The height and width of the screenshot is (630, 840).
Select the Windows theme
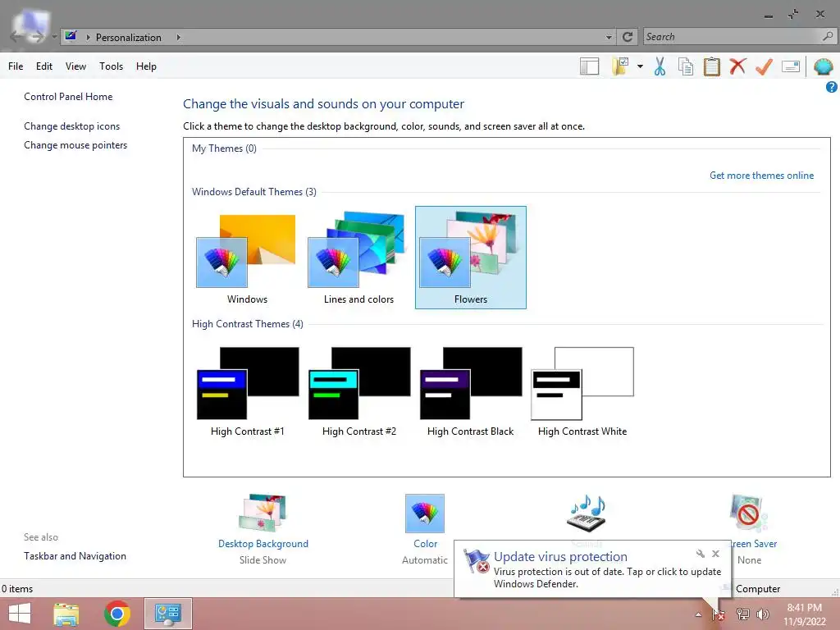[x=247, y=258]
